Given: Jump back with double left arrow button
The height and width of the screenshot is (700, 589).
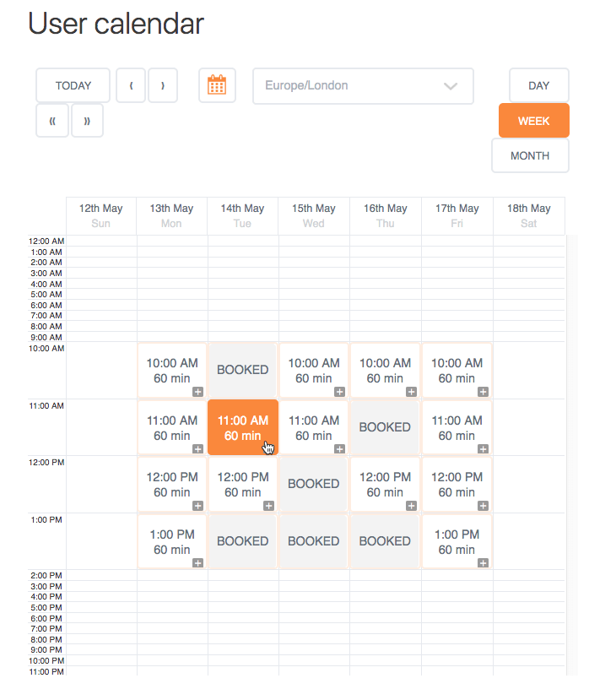Looking at the screenshot, I should [x=52, y=121].
